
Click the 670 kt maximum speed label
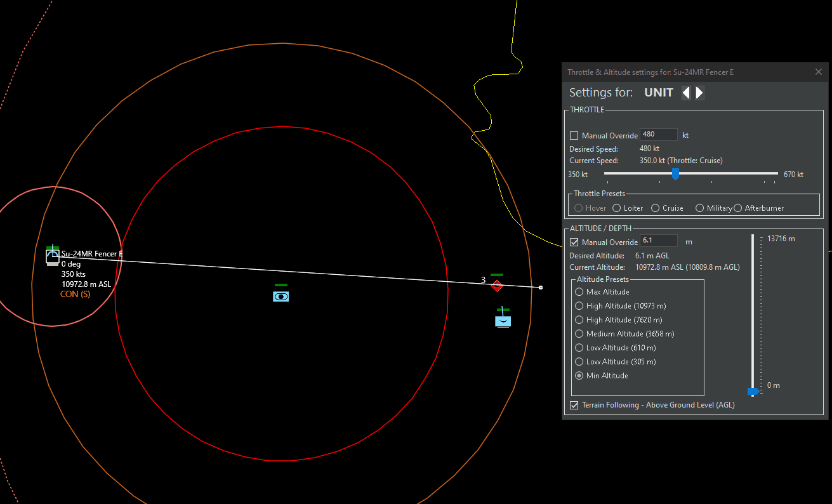793,175
